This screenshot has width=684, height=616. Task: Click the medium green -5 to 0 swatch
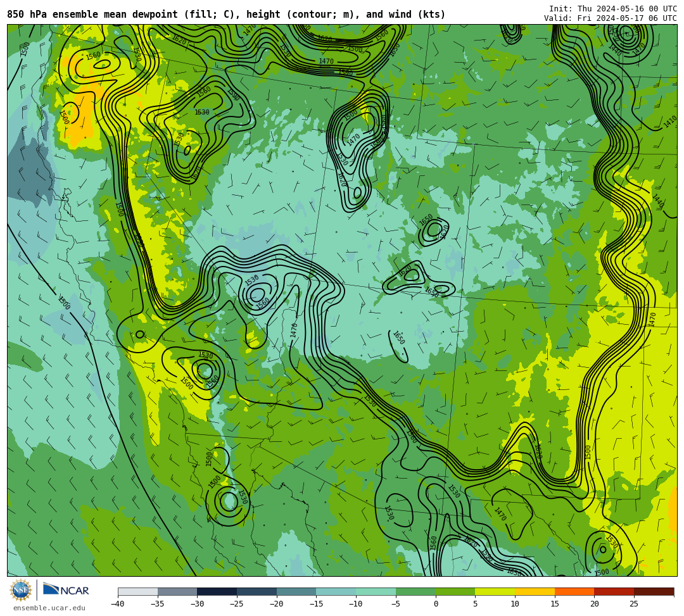pos(415,591)
